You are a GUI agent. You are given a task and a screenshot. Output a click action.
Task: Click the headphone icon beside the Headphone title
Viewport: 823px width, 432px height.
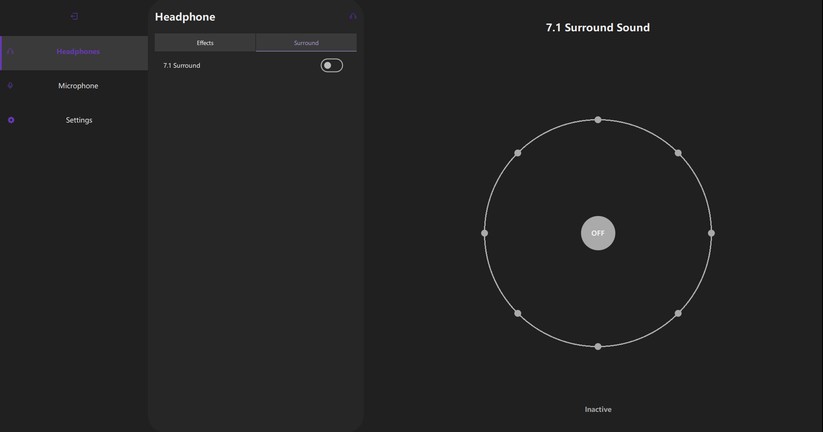(x=353, y=16)
